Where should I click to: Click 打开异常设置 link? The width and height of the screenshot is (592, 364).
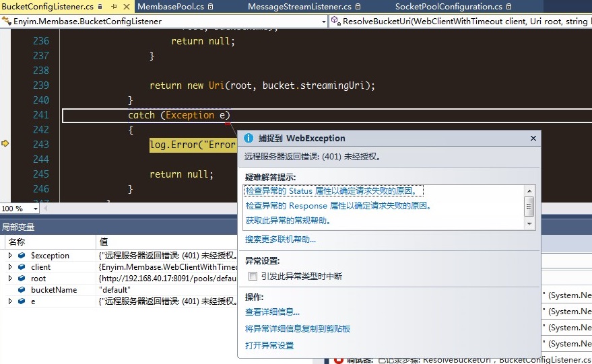pos(269,345)
